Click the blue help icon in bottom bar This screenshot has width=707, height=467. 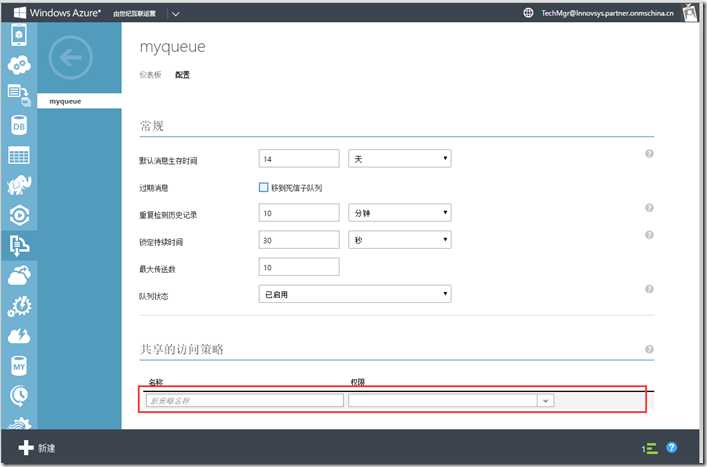[671, 447]
